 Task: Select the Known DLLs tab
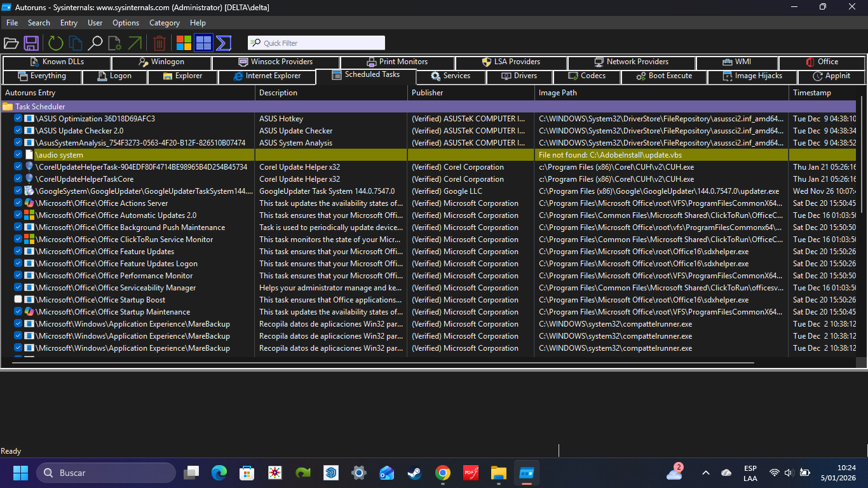click(57, 62)
